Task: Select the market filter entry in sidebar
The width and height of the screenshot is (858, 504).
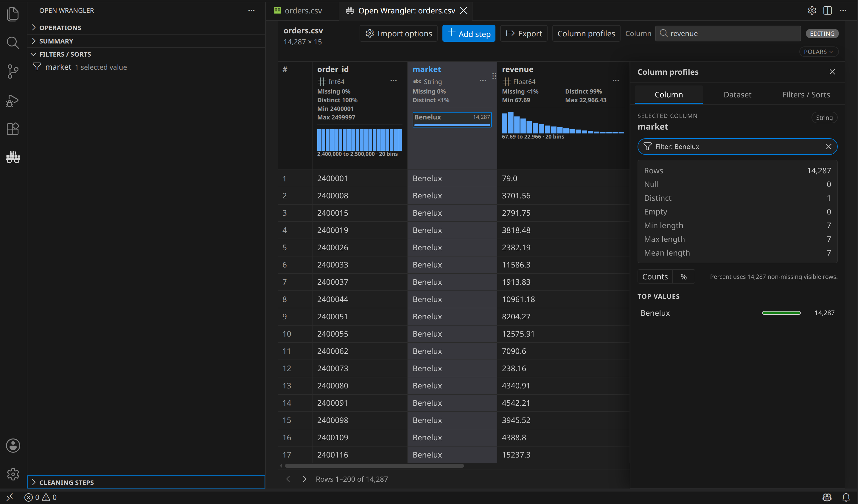Action: 146,67
